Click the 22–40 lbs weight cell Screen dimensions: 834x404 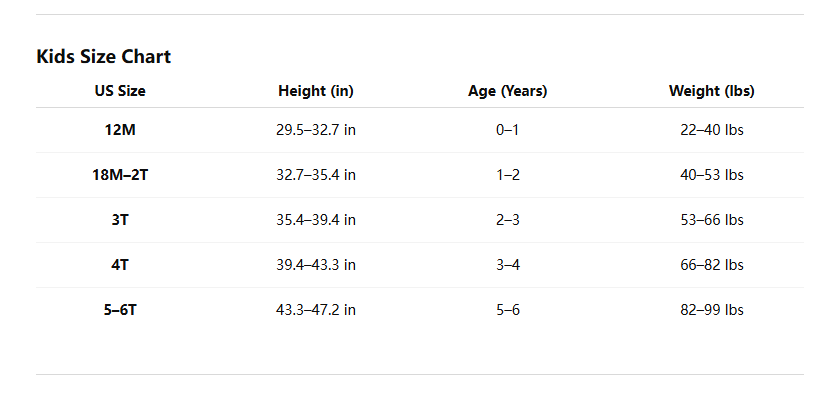[x=712, y=130]
